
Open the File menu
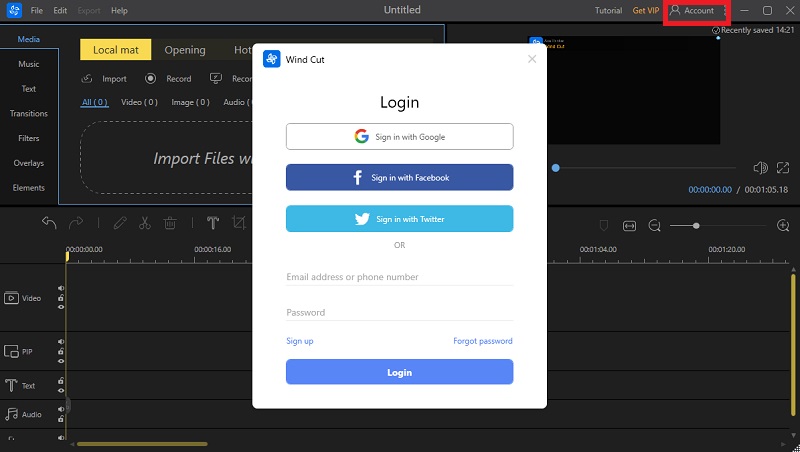click(x=36, y=11)
